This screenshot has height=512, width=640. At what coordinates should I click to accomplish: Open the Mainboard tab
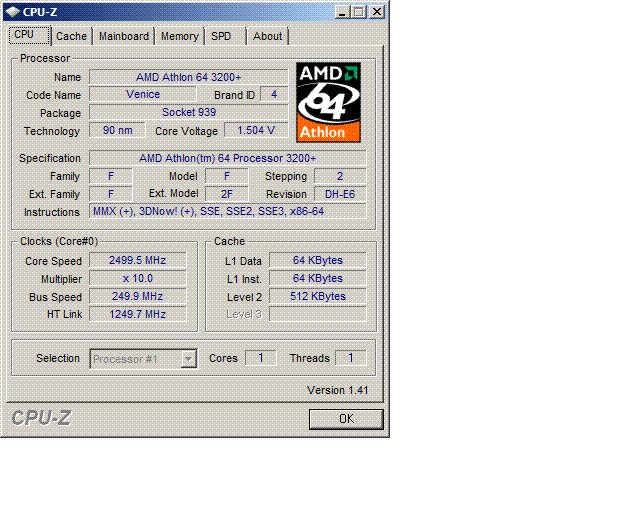point(124,36)
